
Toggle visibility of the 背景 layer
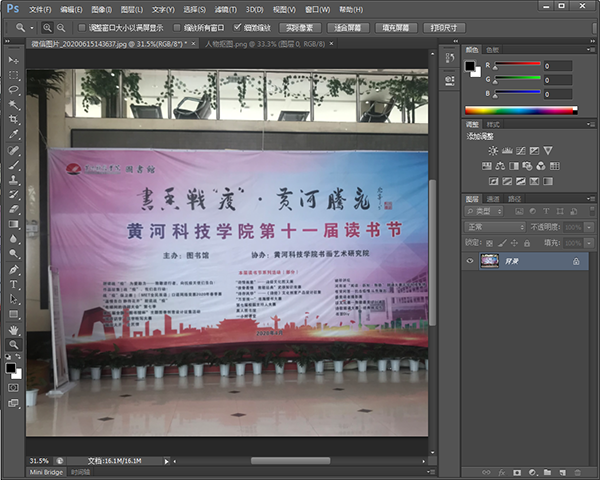[470, 261]
